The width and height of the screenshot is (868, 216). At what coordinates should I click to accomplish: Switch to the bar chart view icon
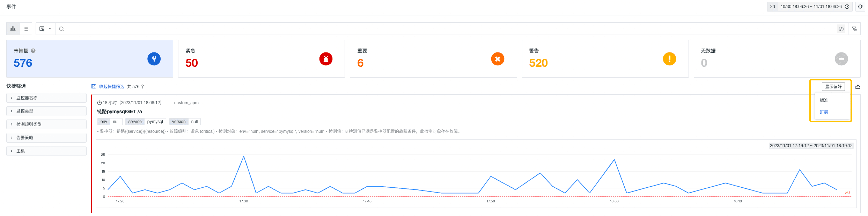13,29
